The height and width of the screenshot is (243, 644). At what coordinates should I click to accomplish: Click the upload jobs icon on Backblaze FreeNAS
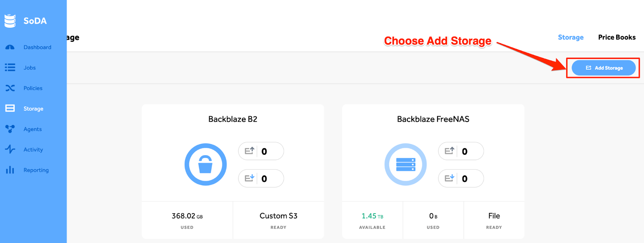click(x=450, y=151)
